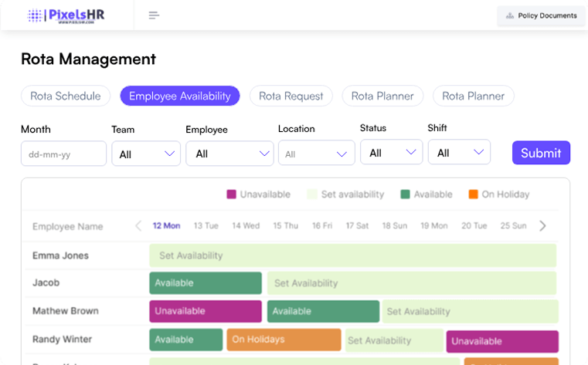Open Policy Documents button

click(541, 15)
